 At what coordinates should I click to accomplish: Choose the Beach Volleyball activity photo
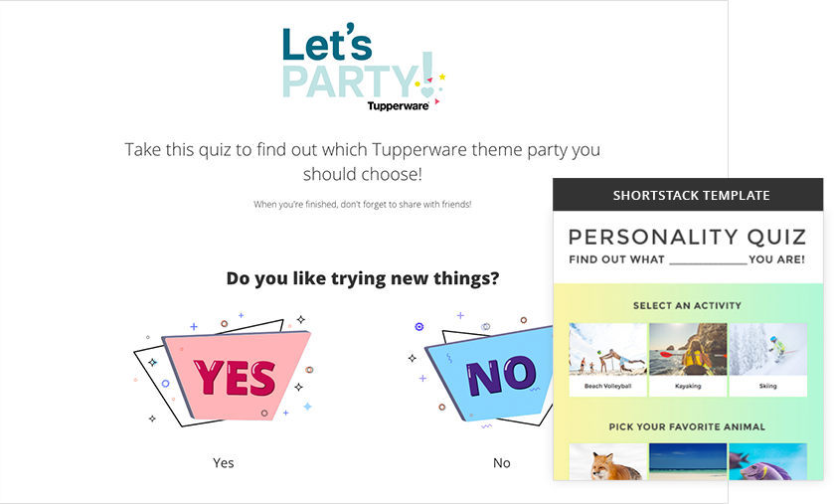pyautogui.click(x=605, y=351)
